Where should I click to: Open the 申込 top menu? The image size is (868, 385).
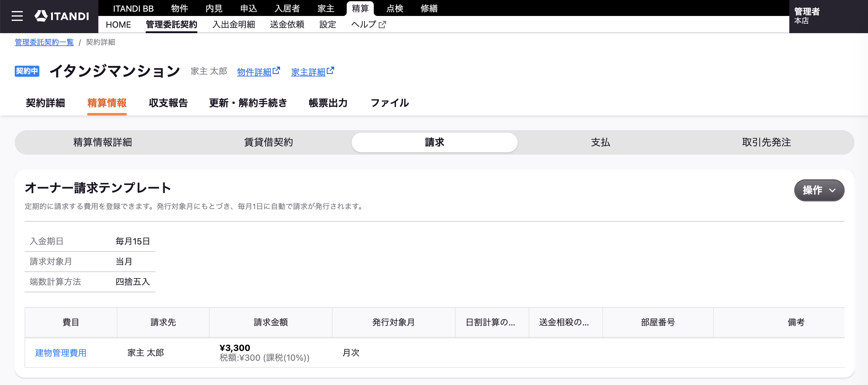pyautogui.click(x=248, y=8)
